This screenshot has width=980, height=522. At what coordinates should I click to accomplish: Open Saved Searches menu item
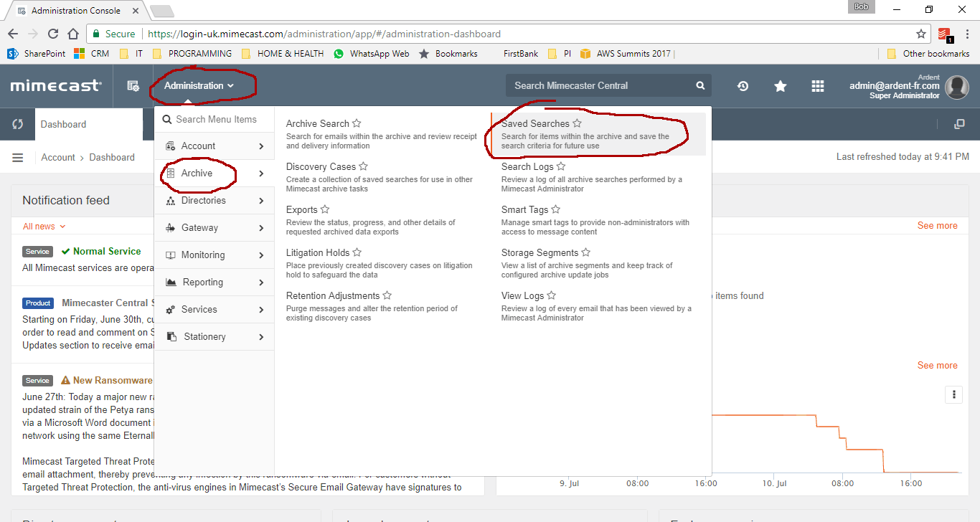pyautogui.click(x=535, y=123)
